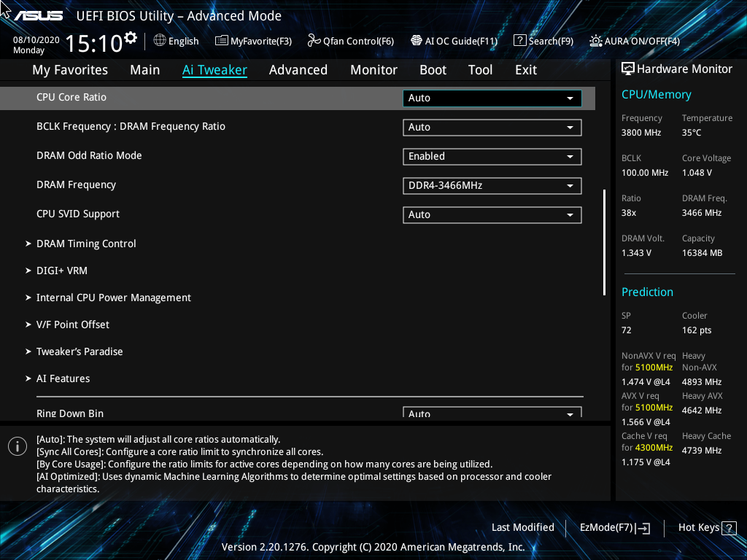This screenshot has width=747, height=560.
Task: Click the 4893 MHz Heavy Non-AVX value
Action: [702, 382]
